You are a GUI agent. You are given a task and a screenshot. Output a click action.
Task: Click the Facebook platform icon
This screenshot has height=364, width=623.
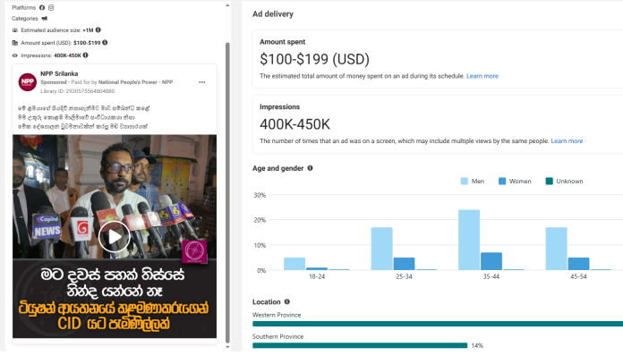[42, 7]
